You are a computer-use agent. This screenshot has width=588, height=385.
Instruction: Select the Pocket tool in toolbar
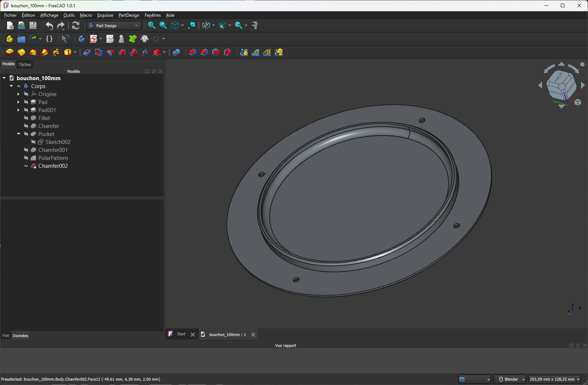(87, 53)
